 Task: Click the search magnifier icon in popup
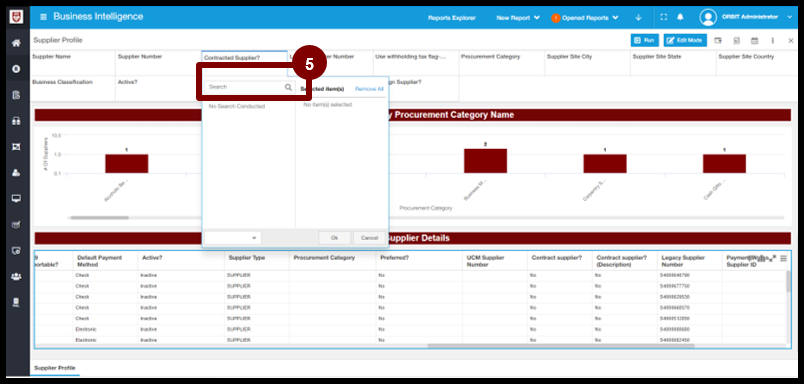(x=289, y=87)
